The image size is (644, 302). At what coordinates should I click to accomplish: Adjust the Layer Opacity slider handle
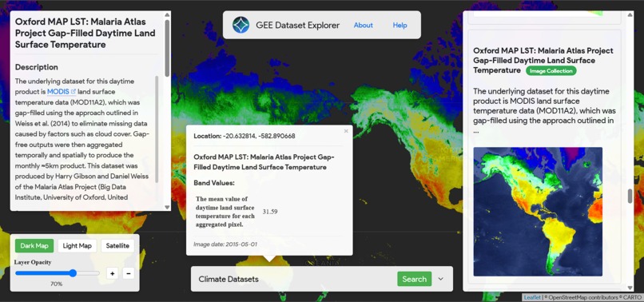(x=73, y=273)
